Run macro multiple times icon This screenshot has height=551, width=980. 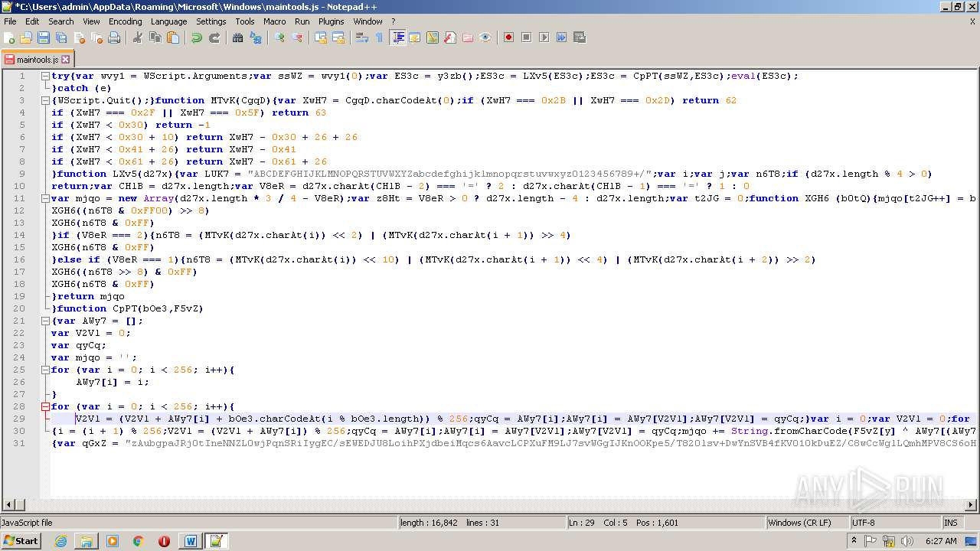tap(562, 37)
